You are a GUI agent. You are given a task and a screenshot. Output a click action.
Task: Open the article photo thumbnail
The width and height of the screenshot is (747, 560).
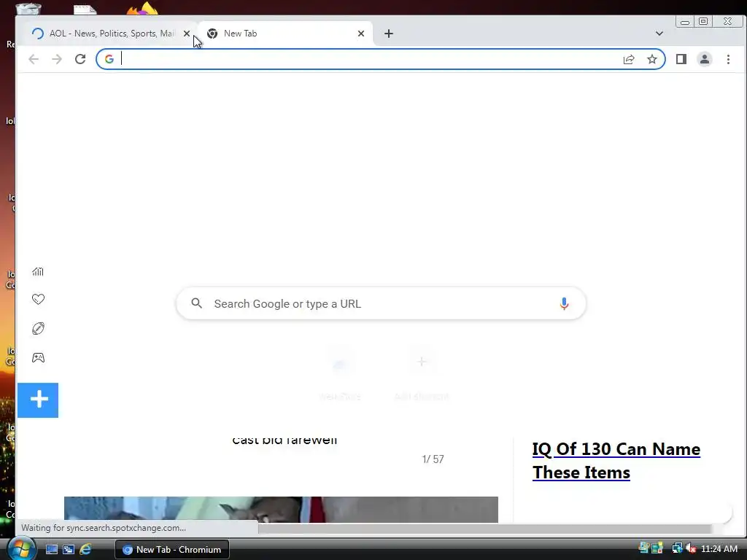(x=281, y=510)
